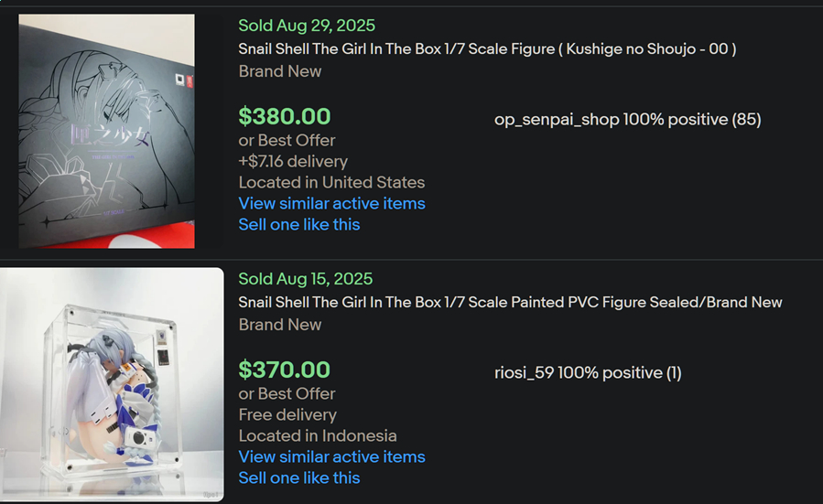Viewport: 823px width, 504px height.
Task: Click Located in Indonesia text
Action: pos(318,435)
